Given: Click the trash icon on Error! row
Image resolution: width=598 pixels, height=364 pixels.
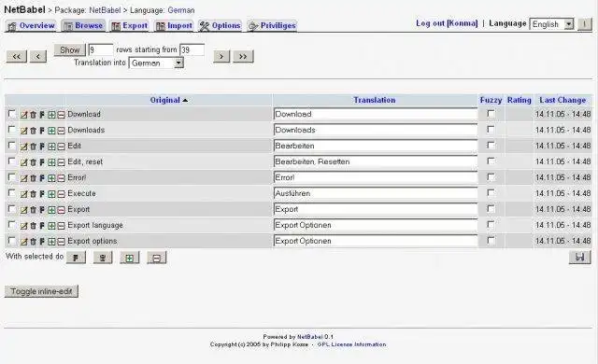Looking at the screenshot, I should coord(34,178).
